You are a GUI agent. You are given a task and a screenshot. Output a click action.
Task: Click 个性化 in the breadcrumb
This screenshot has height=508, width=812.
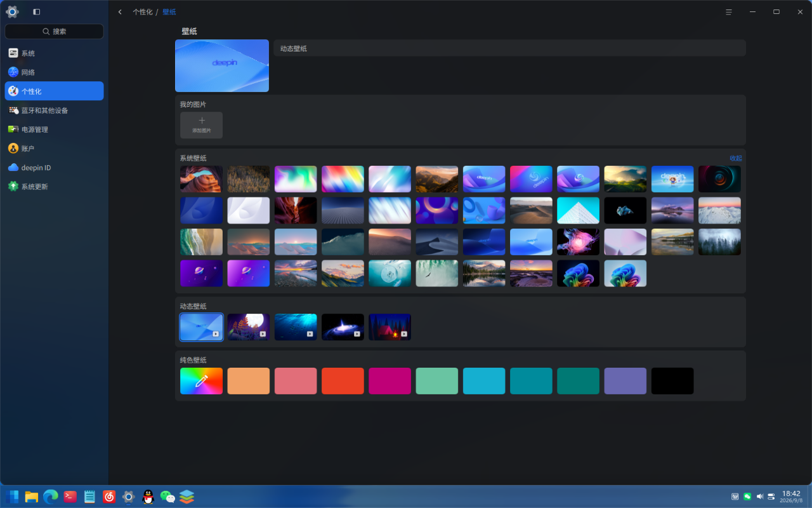142,11
